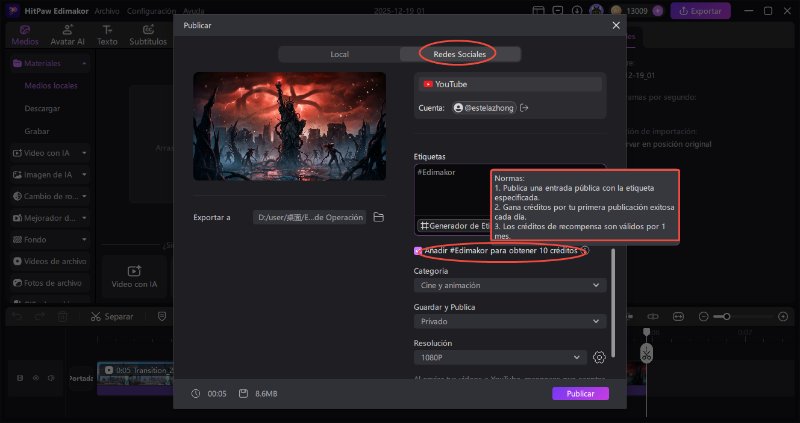
Task: Click the feedback message icon in top bar
Action: 558,11
